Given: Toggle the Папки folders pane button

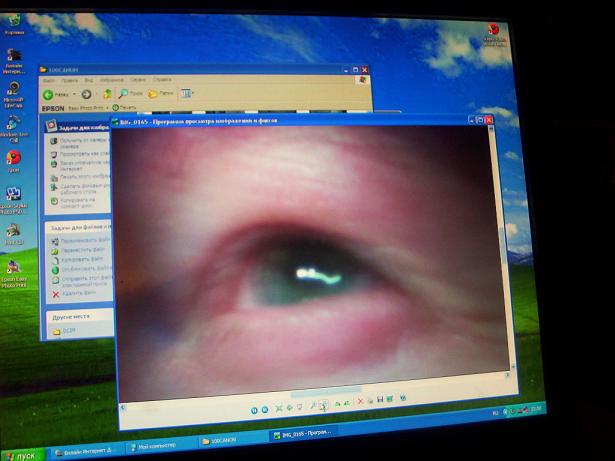Looking at the screenshot, I should [x=160, y=93].
